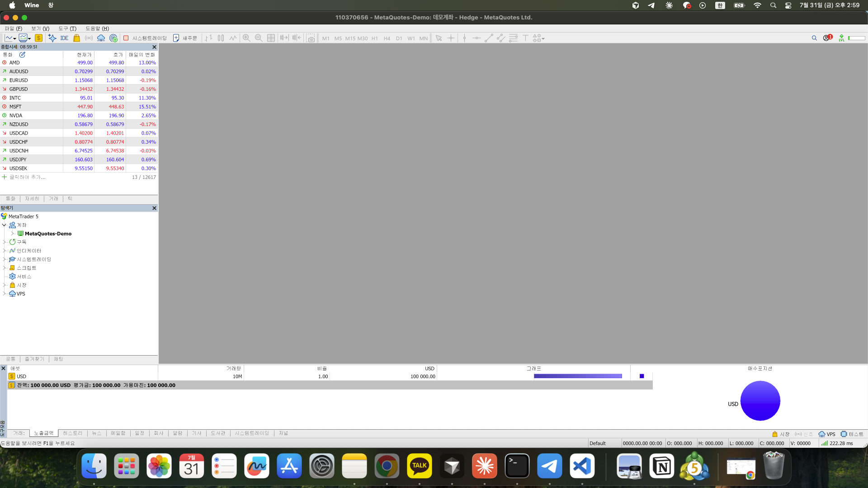Collapse the 계좌 tree node

[4, 225]
